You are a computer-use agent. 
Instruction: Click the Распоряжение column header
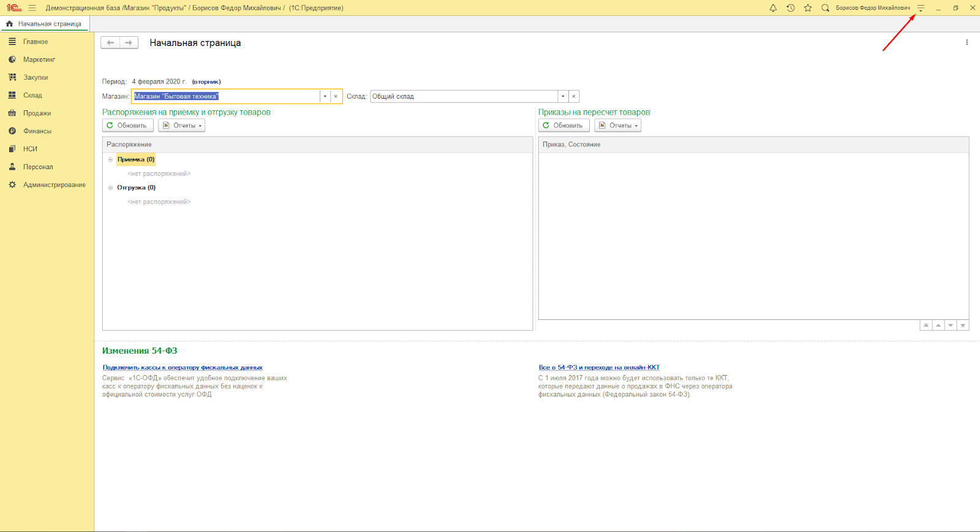(317, 145)
